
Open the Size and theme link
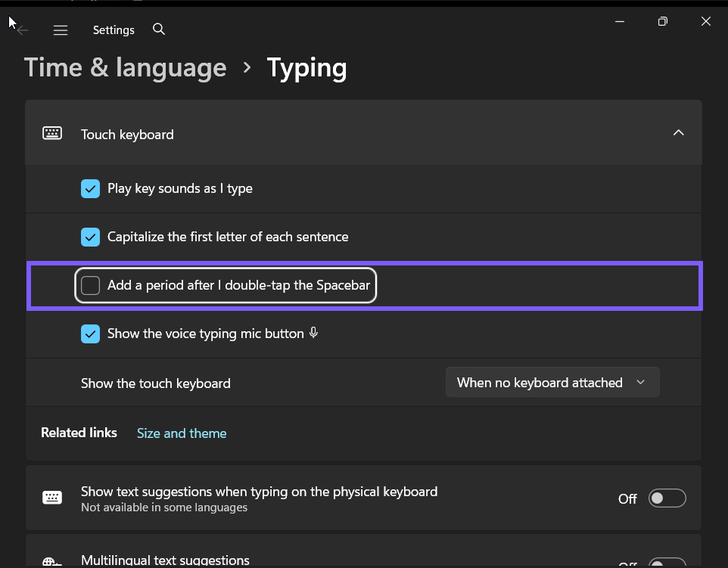182,433
